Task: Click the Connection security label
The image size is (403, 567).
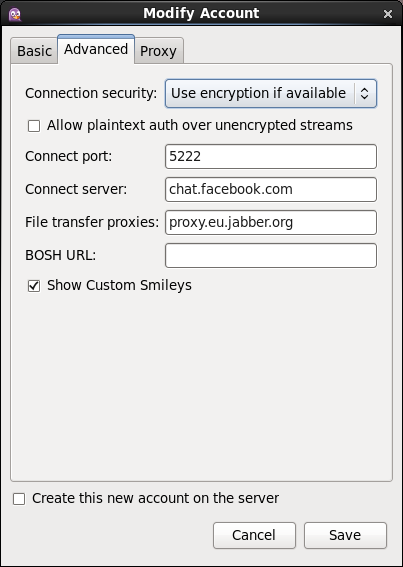Action: (91, 93)
